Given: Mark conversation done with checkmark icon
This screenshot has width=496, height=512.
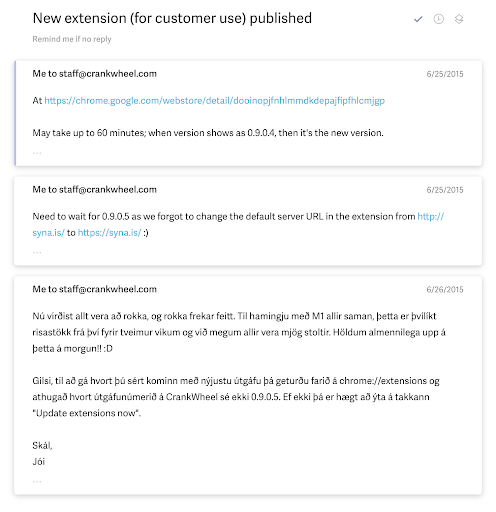Looking at the screenshot, I should click(x=418, y=19).
